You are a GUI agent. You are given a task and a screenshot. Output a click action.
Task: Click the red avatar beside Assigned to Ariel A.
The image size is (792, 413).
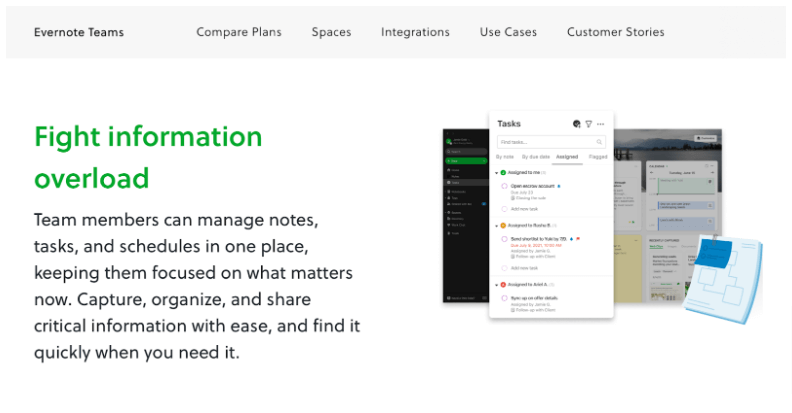pyautogui.click(x=503, y=285)
